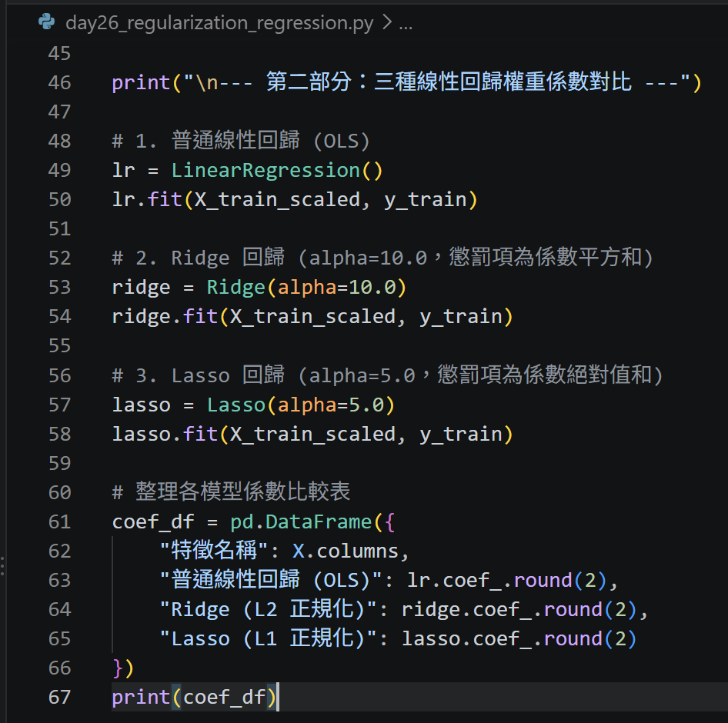
Task: Click the print keyword on line 67
Action: 141,697
